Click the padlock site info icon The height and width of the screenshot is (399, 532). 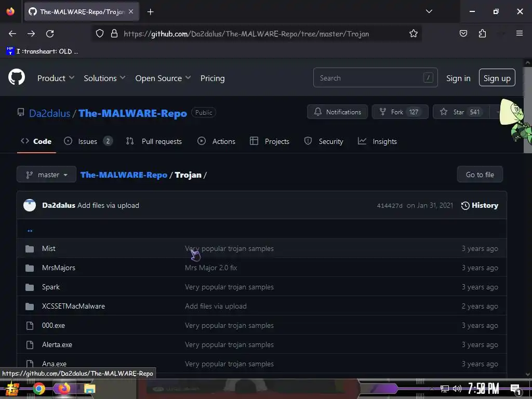(114, 34)
